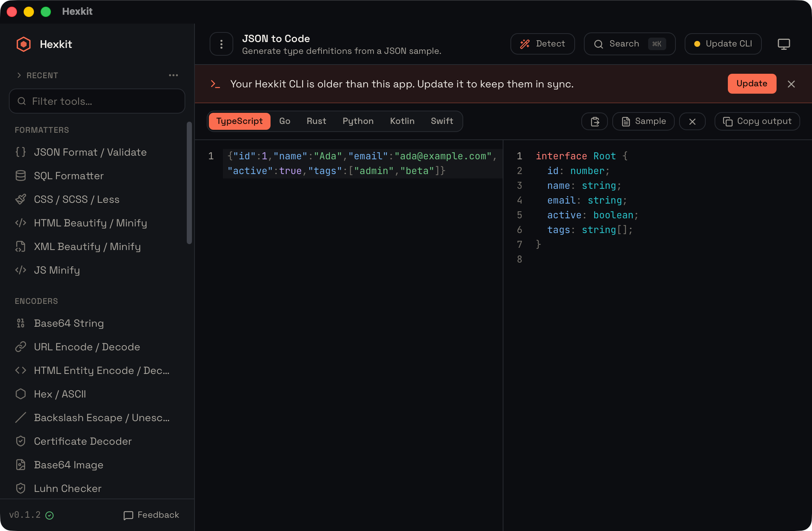Switch to the Swift language tab
The image size is (812, 531).
click(x=442, y=121)
